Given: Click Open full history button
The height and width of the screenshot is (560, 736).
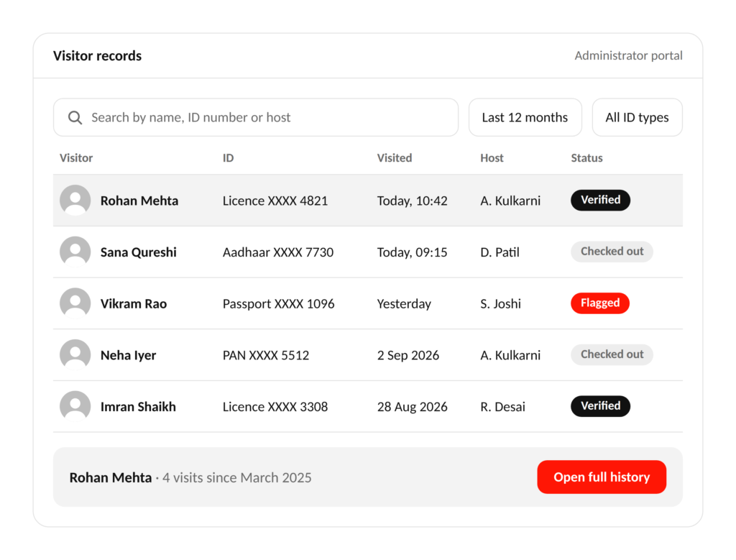Looking at the screenshot, I should coord(602,477).
